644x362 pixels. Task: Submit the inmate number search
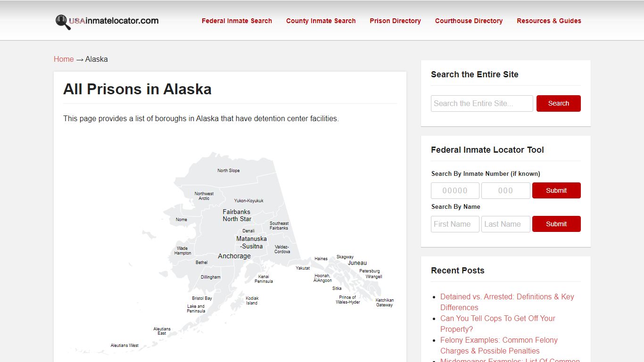[556, 190]
